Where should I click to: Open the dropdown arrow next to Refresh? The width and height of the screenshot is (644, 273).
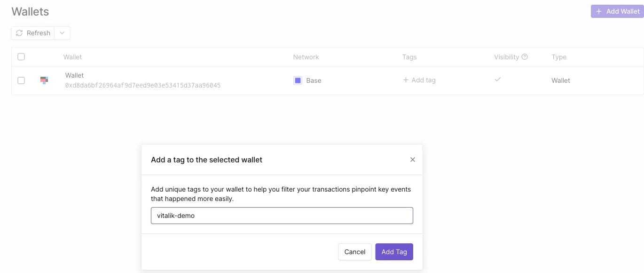pos(62,33)
